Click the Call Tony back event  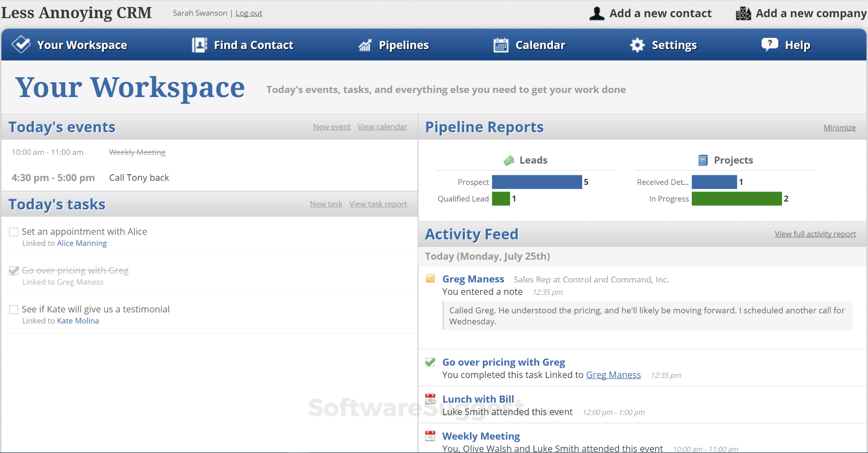tap(139, 178)
